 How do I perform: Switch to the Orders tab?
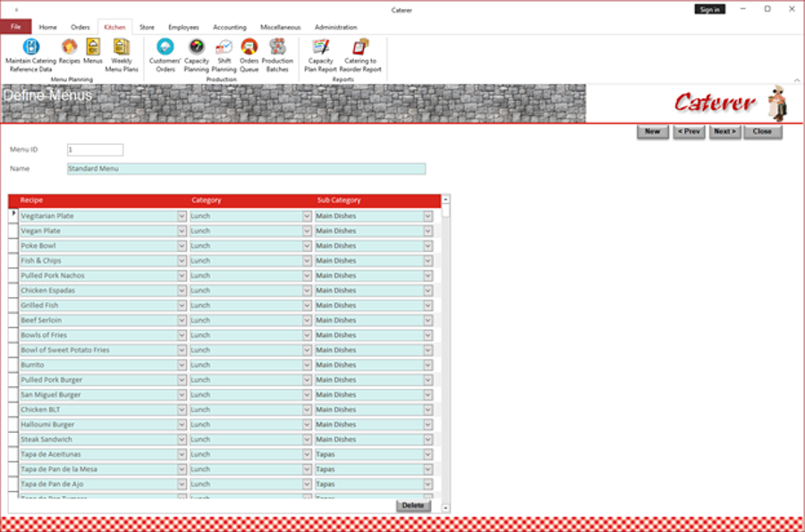[x=80, y=27]
